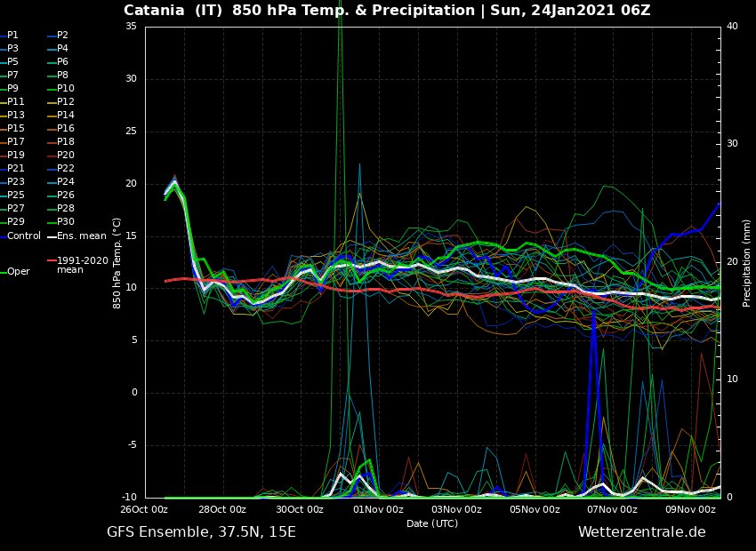Screen dimensions: 756x551
Task: Click the 1991-2020 mean legend entry
Action: 82,265
